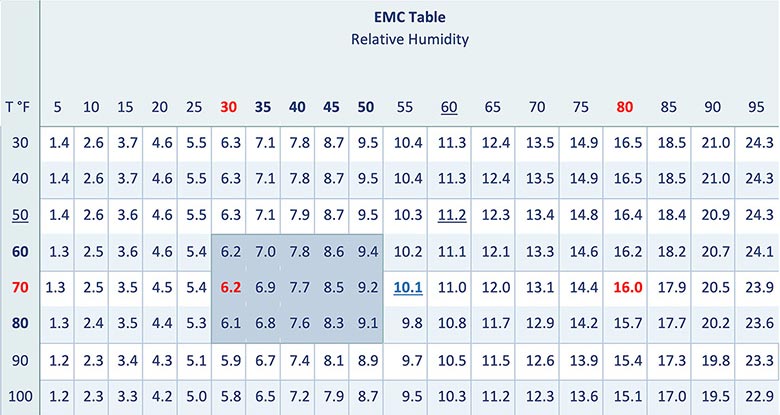Select the bold red 6.2 cell

[x=230, y=287]
